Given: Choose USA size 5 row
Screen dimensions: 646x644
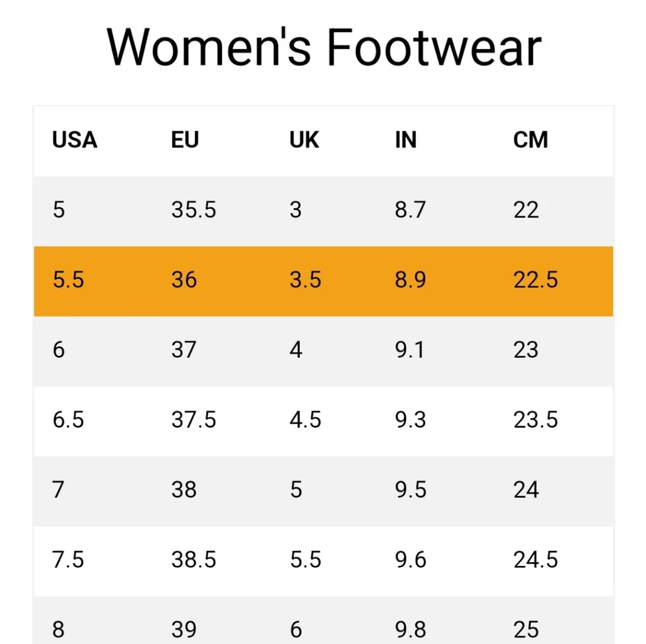Looking at the screenshot, I should coord(324,211).
